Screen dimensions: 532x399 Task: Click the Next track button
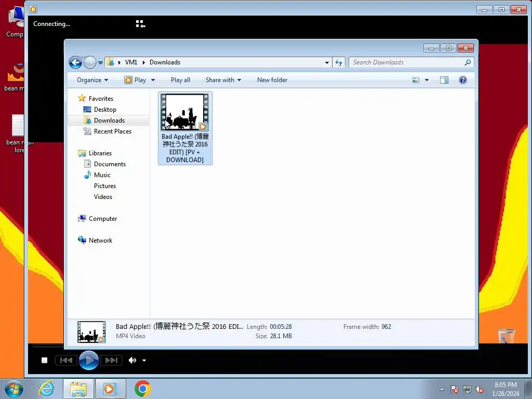coord(111,361)
